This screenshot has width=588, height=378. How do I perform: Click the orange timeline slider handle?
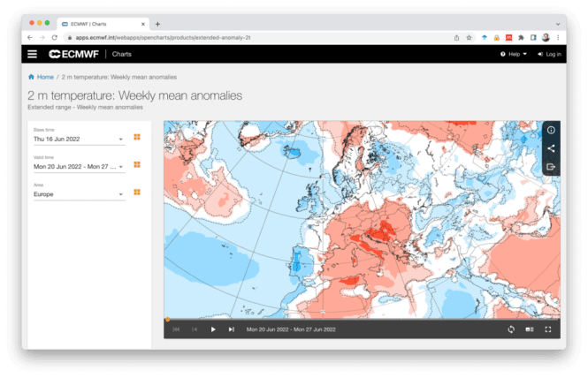click(167, 320)
